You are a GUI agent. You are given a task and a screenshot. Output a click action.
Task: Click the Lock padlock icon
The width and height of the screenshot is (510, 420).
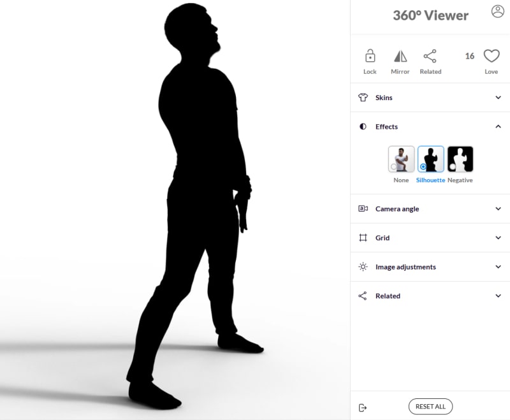370,56
